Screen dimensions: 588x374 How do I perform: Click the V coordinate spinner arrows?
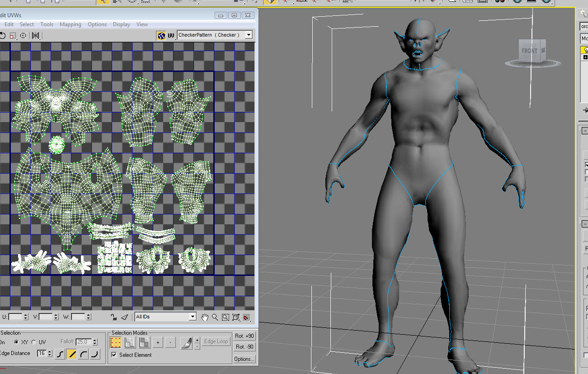point(56,317)
